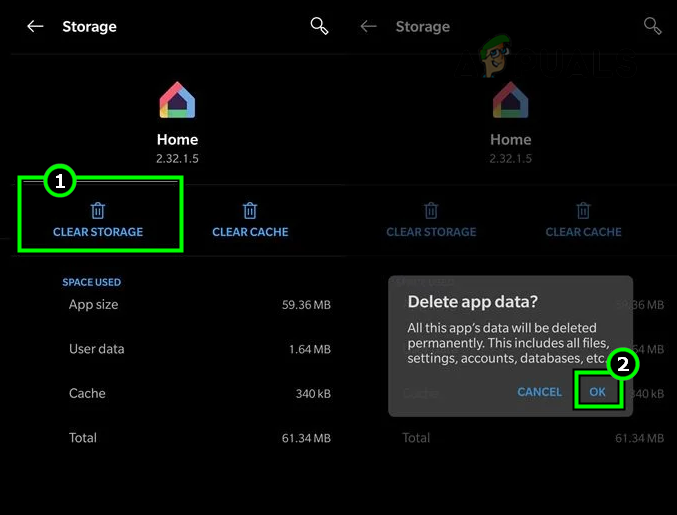Select the 'Total' row label on left screen

83,438
